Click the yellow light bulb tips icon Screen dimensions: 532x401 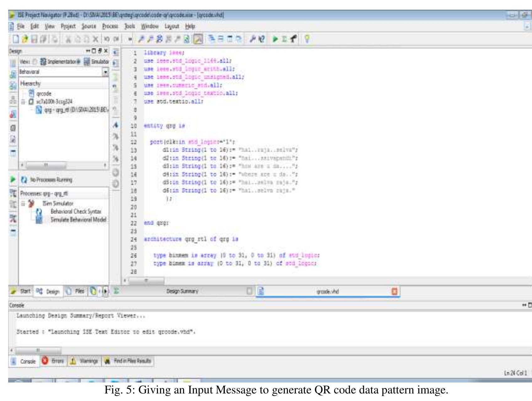point(307,39)
